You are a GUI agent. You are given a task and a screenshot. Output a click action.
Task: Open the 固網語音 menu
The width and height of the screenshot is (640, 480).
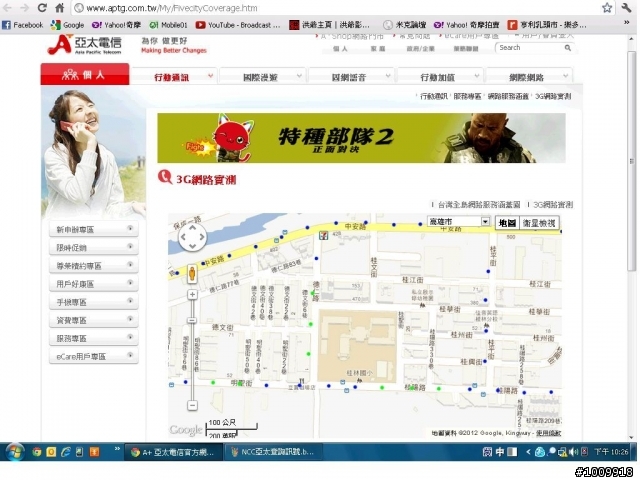click(349, 77)
